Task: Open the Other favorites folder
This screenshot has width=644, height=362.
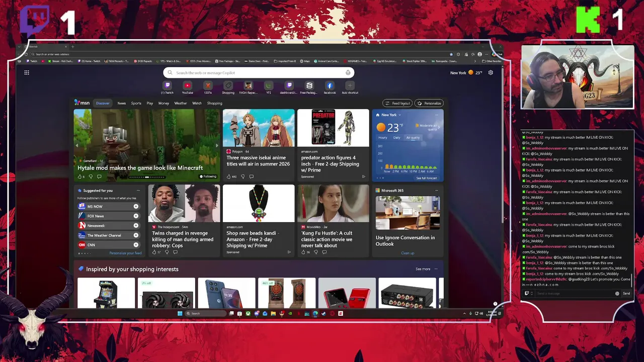Action: coord(492,61)
